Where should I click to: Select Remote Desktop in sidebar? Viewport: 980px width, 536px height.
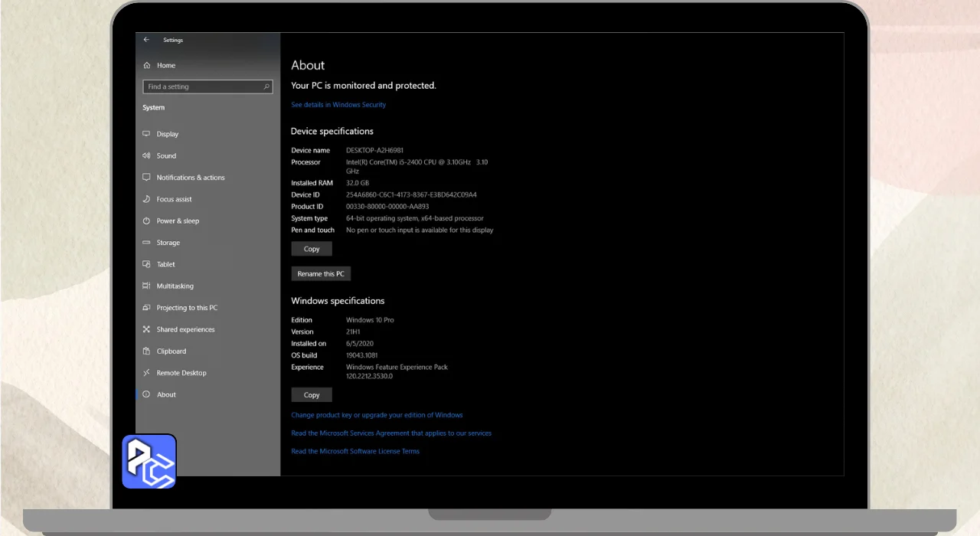point(181,373)
